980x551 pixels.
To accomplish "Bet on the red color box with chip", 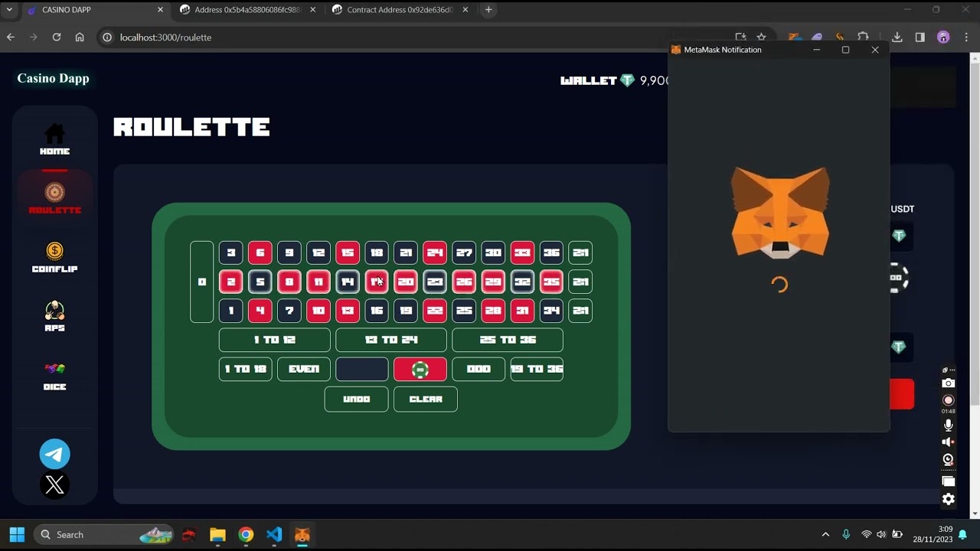I will pyautogui.click(x=420, y=369).
